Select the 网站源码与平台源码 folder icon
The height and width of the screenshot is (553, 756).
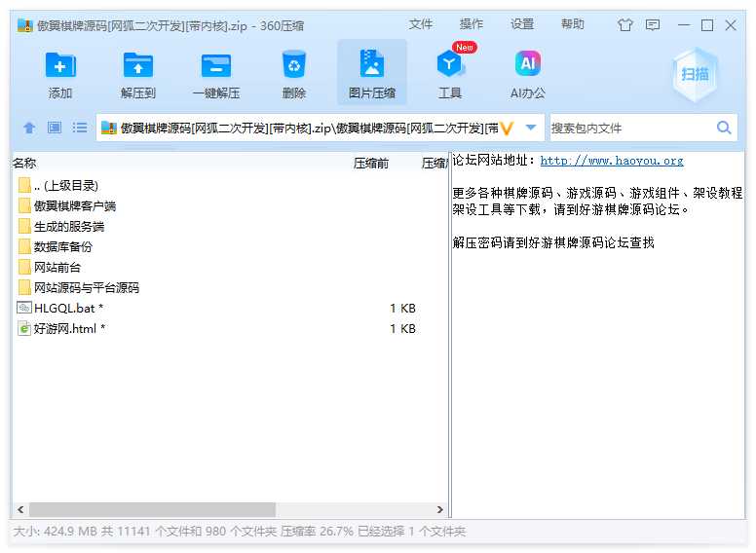coord(24,287)
